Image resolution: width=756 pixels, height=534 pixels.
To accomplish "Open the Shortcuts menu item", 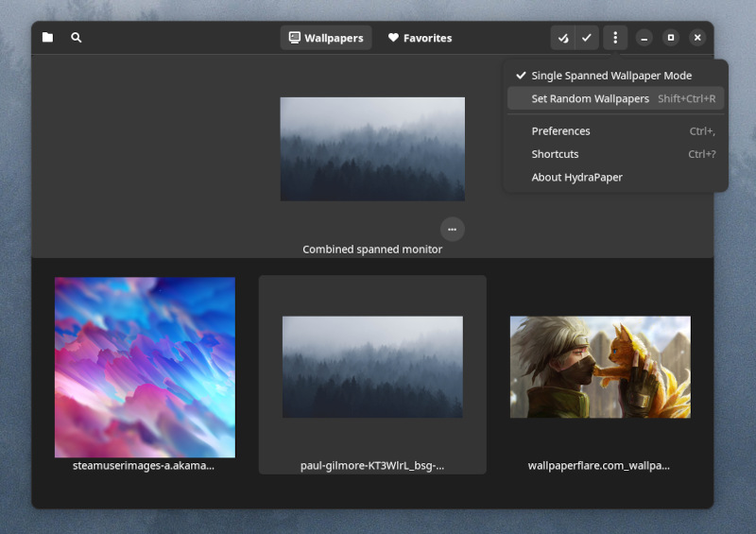I will coord(616,154).
